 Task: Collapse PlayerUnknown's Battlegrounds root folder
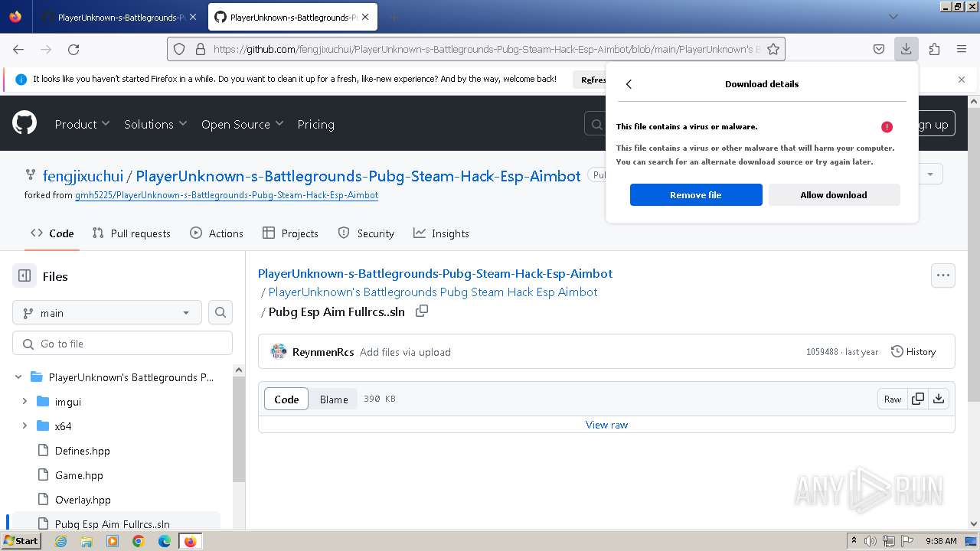(x=18, y=377)
